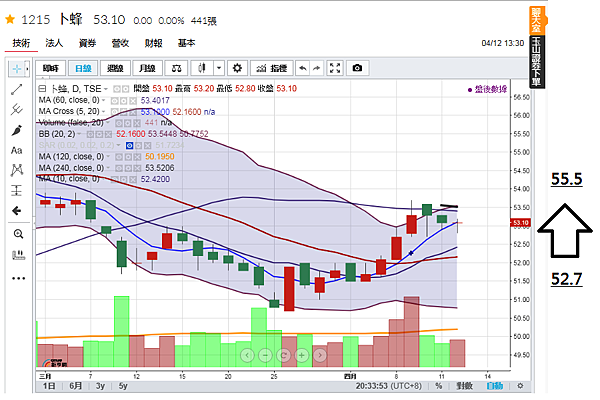Switch to the 資券 tab

(87, 43)
